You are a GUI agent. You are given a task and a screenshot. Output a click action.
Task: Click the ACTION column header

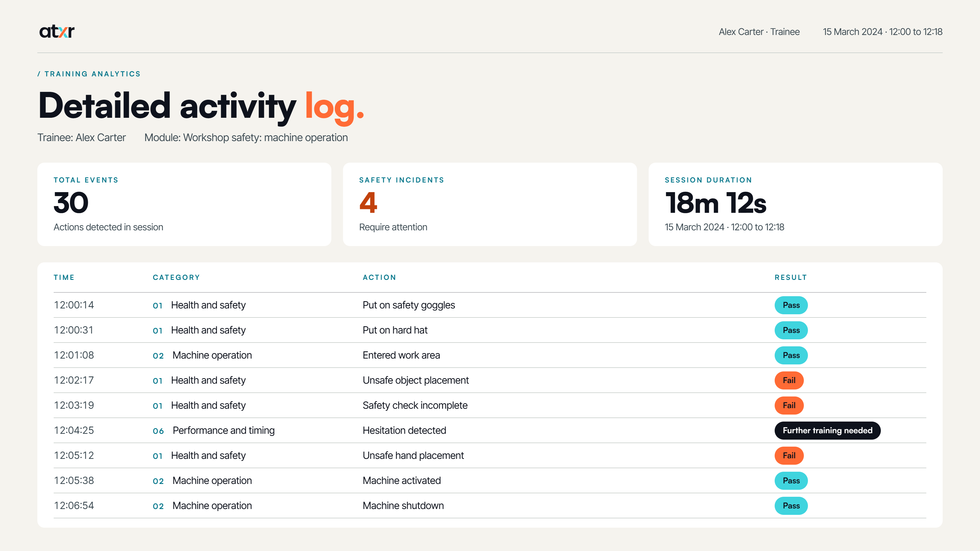click(x=379, y=277)
